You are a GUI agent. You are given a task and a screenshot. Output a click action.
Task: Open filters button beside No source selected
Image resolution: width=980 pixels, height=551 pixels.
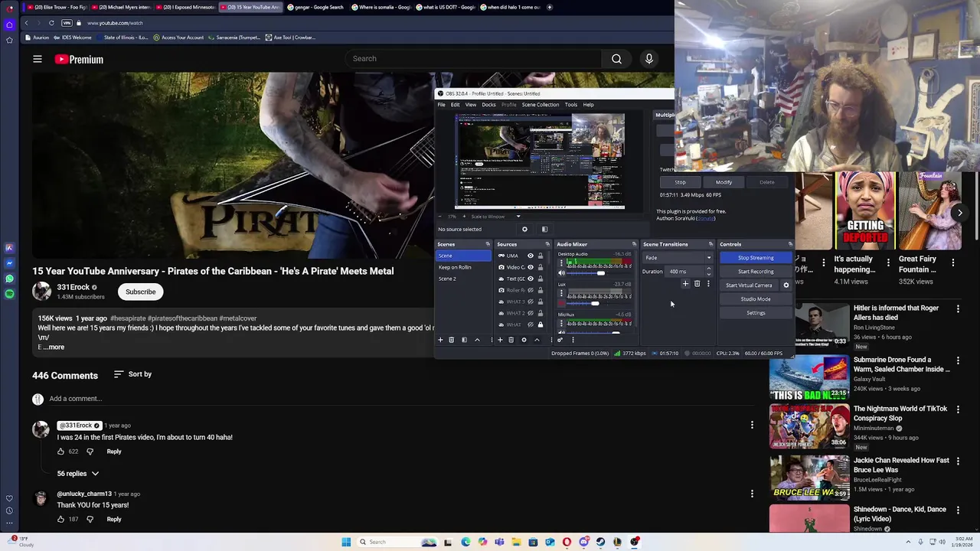pyautogui.click(x=544, y=229)
